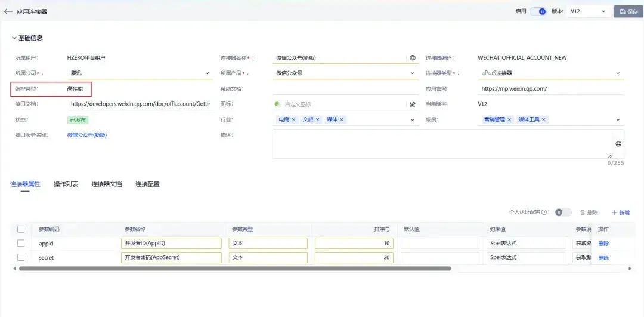Click 删除 link in the appid row
This screenshot has height=317, width=644.
(603, 244)
